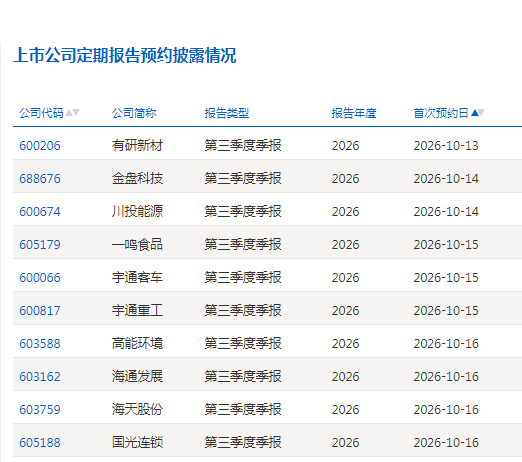Image resolution: width=522 pixels, height=462 pixels.
Task: Select the 有研新材 company name cell
Action: pyautogui.click(x=137, y=146)
